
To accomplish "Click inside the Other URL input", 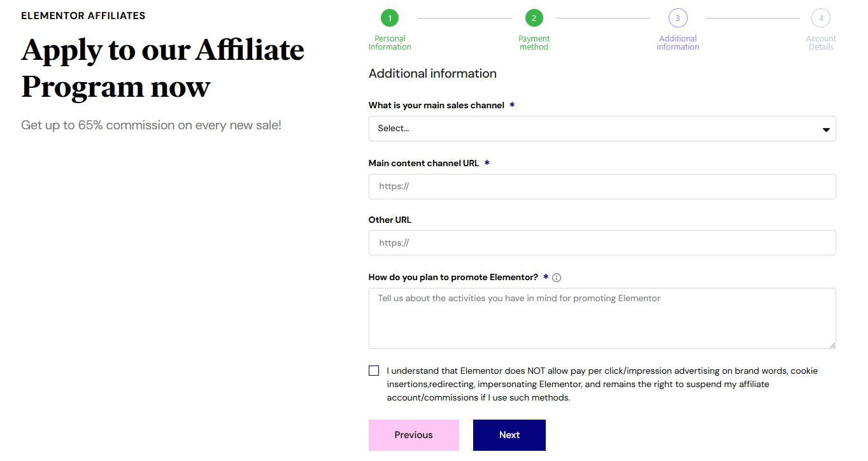I will point(602,243).
